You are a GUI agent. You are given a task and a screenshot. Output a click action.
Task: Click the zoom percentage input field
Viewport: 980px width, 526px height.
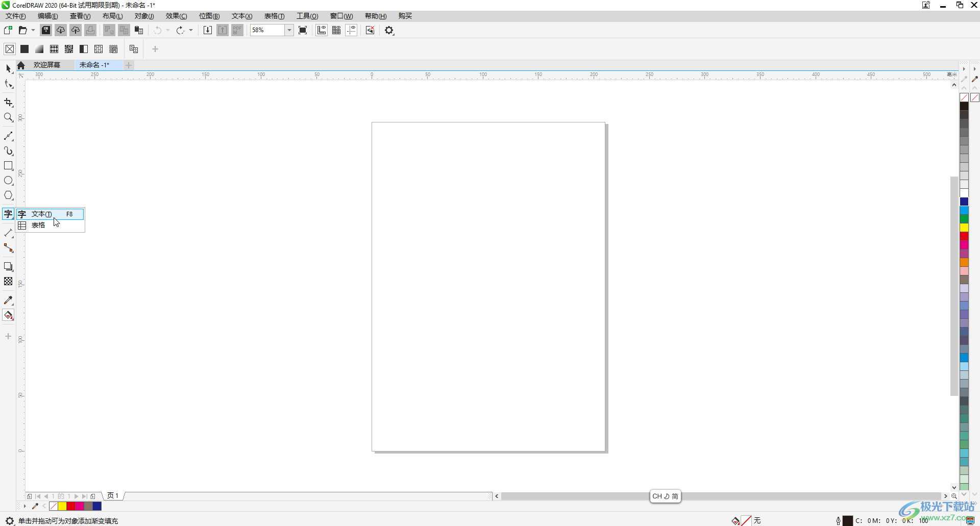point(267,30)
